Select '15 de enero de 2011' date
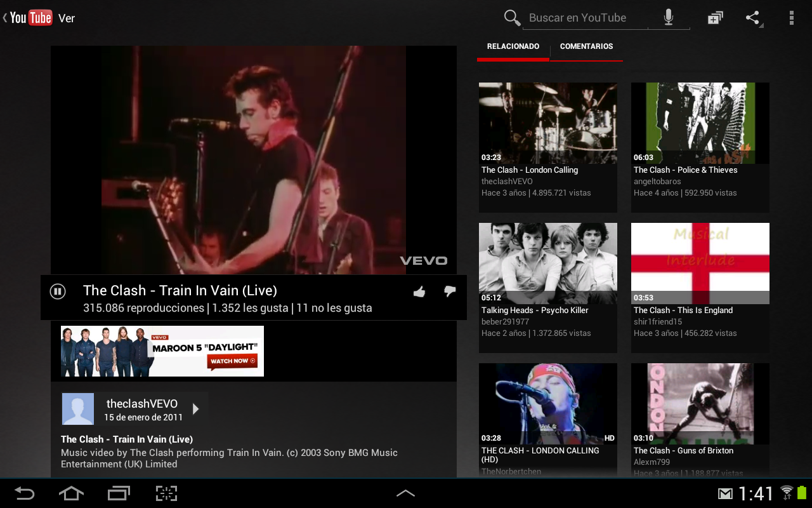This screenshot has width=812, height=508. 143,418
